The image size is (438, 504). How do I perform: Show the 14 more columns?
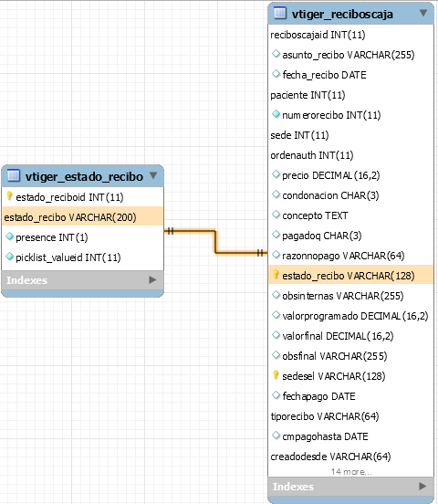pos(351,471)
